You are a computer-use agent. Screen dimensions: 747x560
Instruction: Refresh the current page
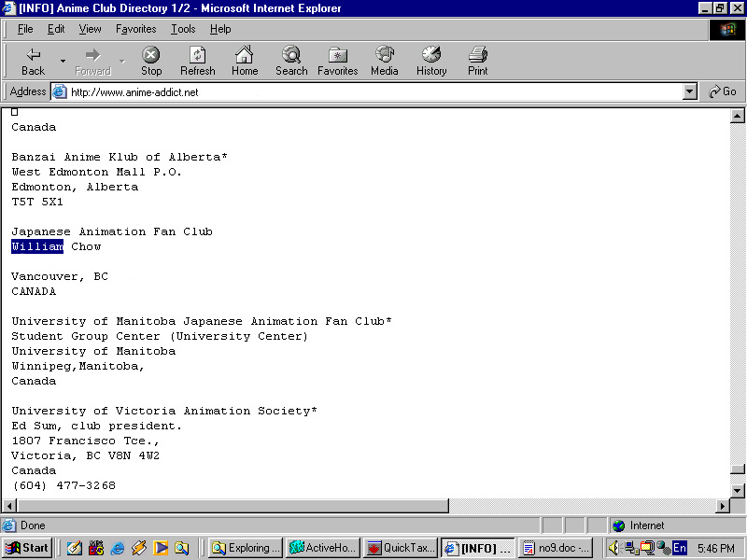(x=198, y=62)
